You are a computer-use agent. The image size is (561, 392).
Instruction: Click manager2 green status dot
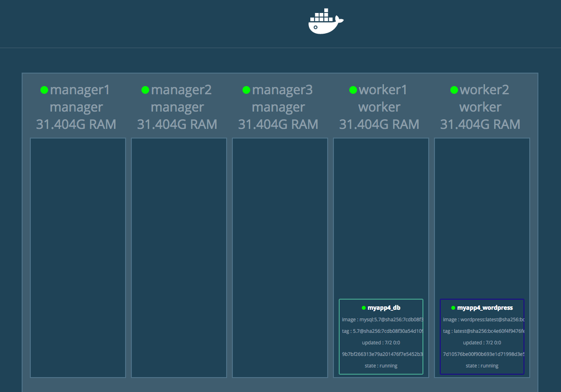coord(145,90)
